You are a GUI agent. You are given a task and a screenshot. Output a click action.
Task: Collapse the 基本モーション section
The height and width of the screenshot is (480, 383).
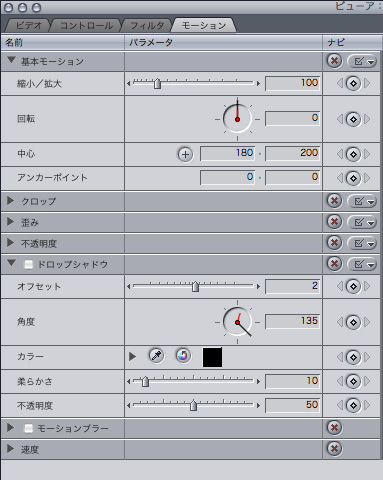11,60
